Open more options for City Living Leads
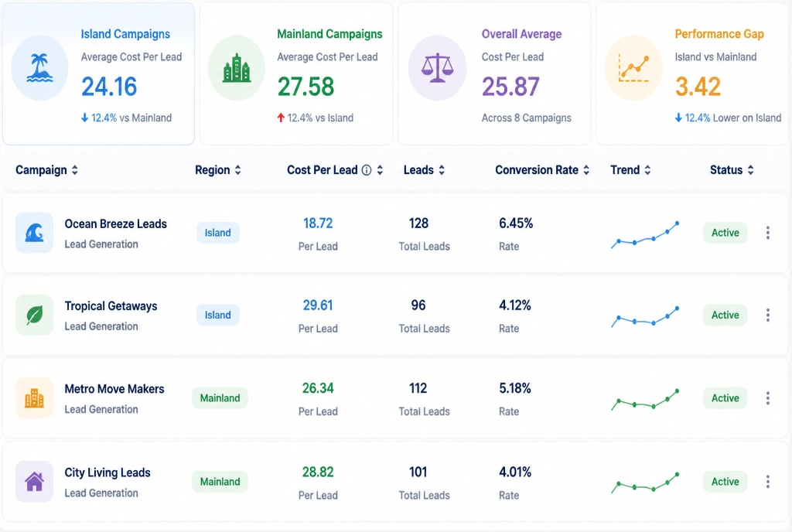792x532 pixels. coord(768,482)
